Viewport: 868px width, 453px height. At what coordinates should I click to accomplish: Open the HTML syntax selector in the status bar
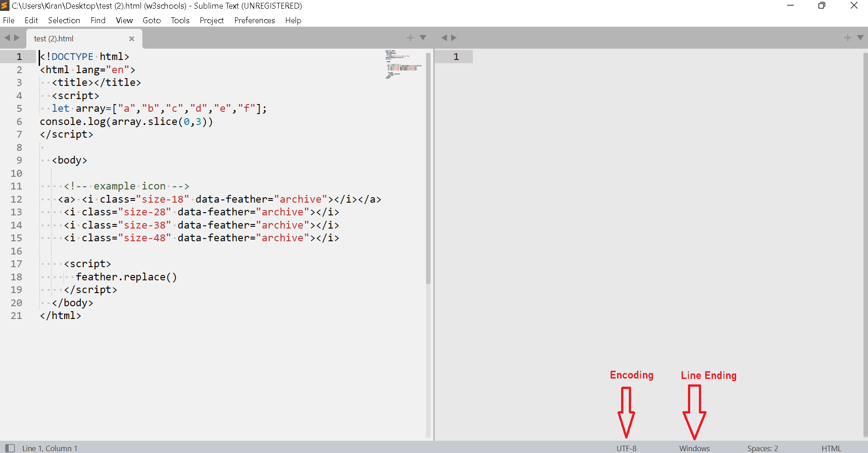(x=833, y=448)
